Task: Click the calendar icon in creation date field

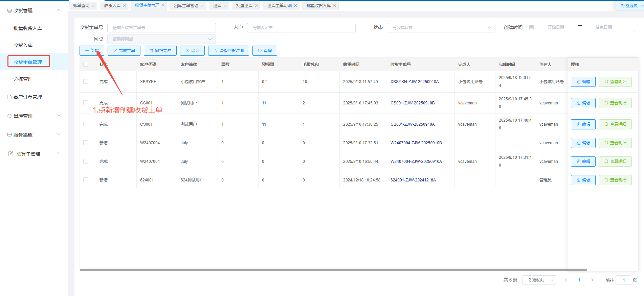Action: point(532,28)
